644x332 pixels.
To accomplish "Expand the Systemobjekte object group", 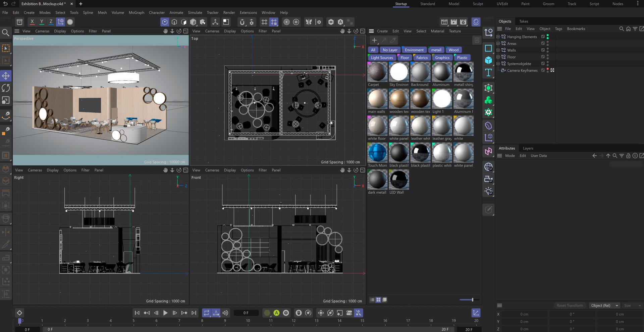I will pos(498,63).
